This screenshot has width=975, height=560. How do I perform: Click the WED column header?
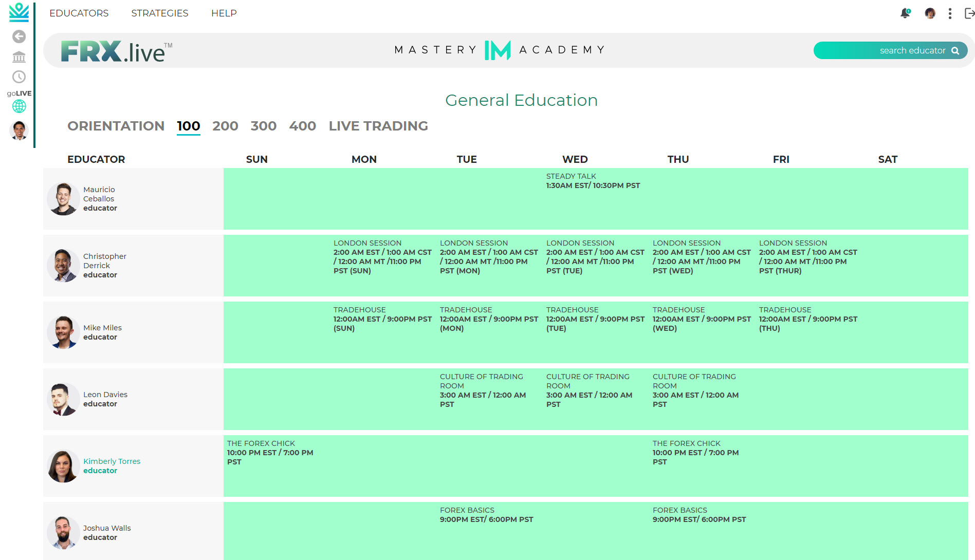point(575,159)
